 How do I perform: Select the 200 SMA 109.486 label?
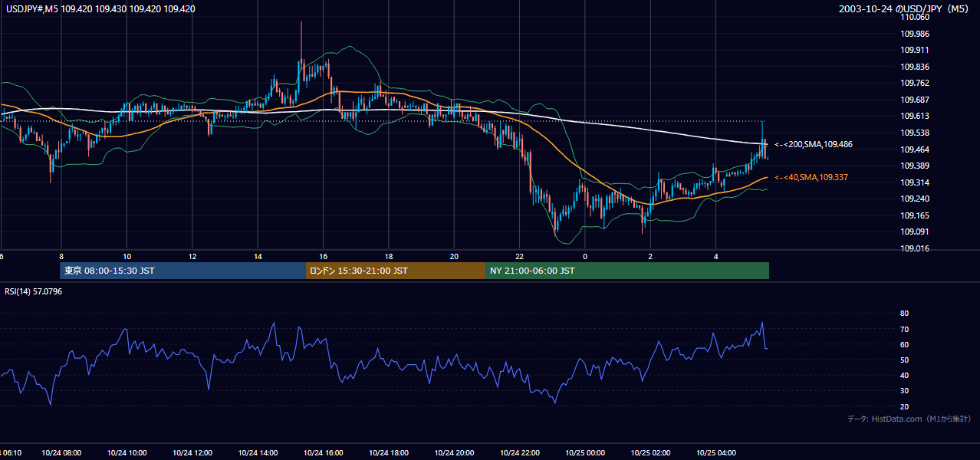(x=814, y=144)
